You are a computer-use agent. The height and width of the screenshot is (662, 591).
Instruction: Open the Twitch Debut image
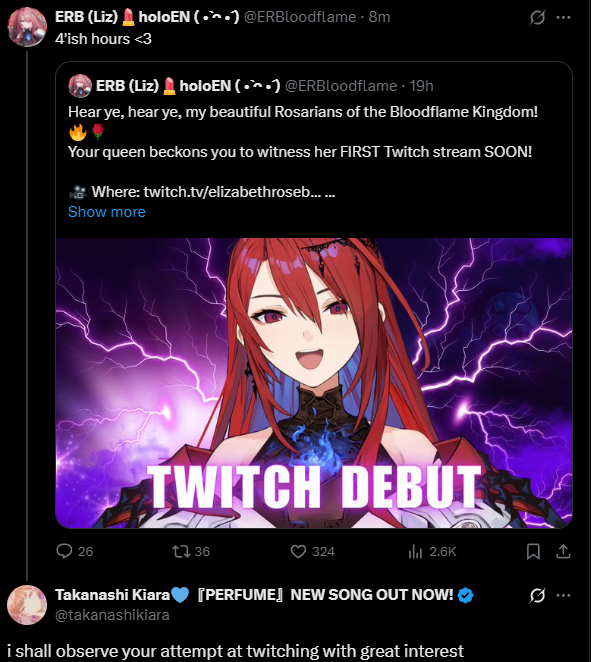(x=314, y=383)
